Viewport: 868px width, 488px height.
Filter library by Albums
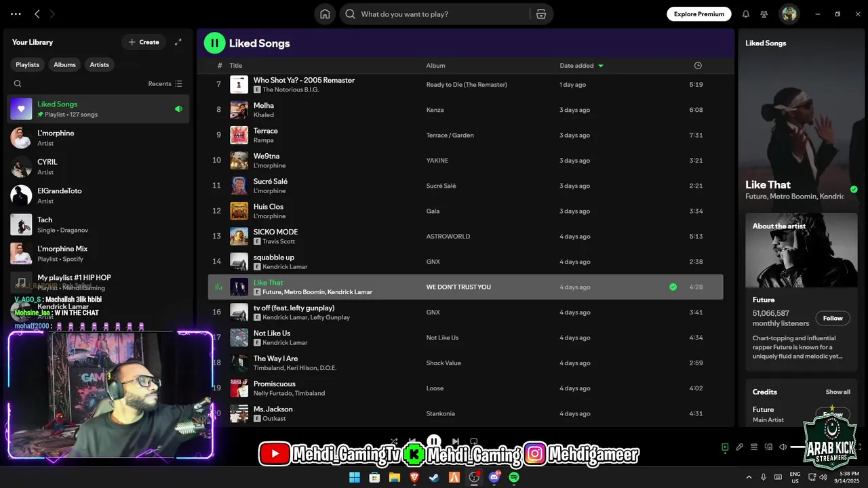(64, 64)
